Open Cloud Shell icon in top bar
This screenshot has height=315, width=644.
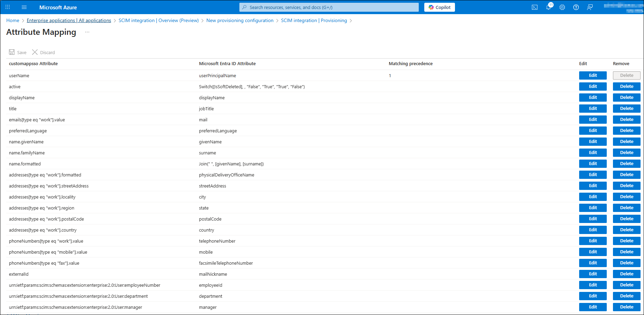click(x=535, y=7)
